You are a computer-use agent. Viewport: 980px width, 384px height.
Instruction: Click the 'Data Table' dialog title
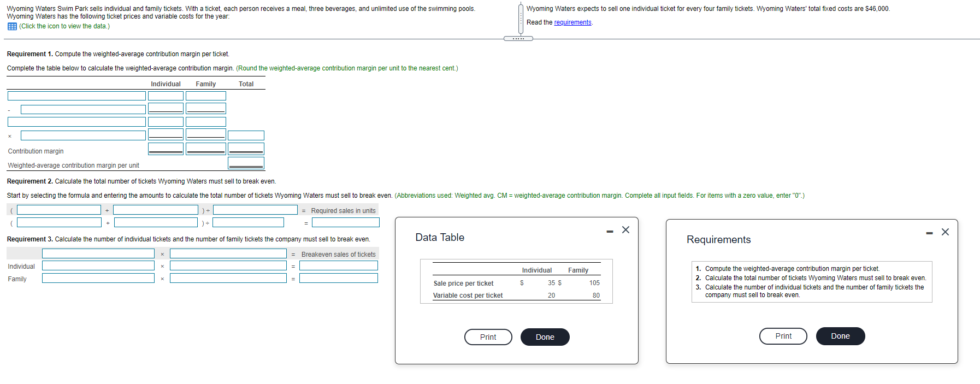point(440,238)
